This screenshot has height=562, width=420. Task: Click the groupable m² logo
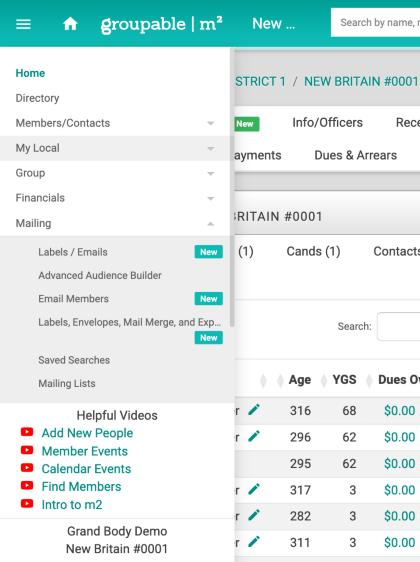point(162,24)
